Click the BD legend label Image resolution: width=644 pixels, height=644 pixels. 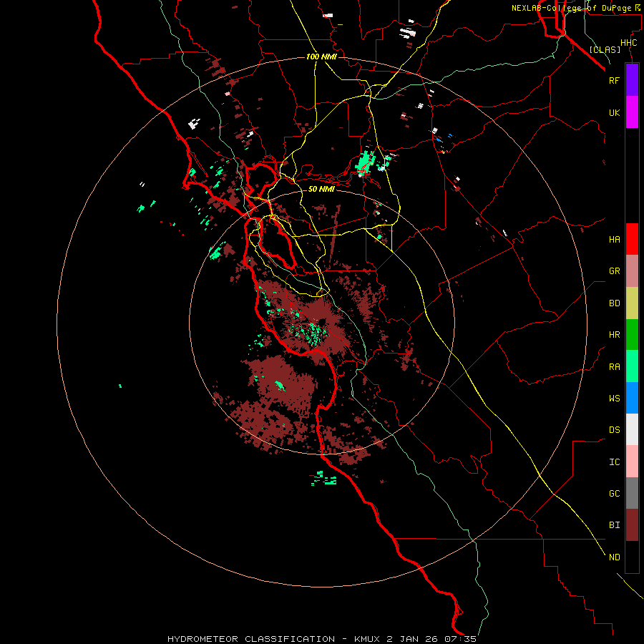(x=614, y=303)
